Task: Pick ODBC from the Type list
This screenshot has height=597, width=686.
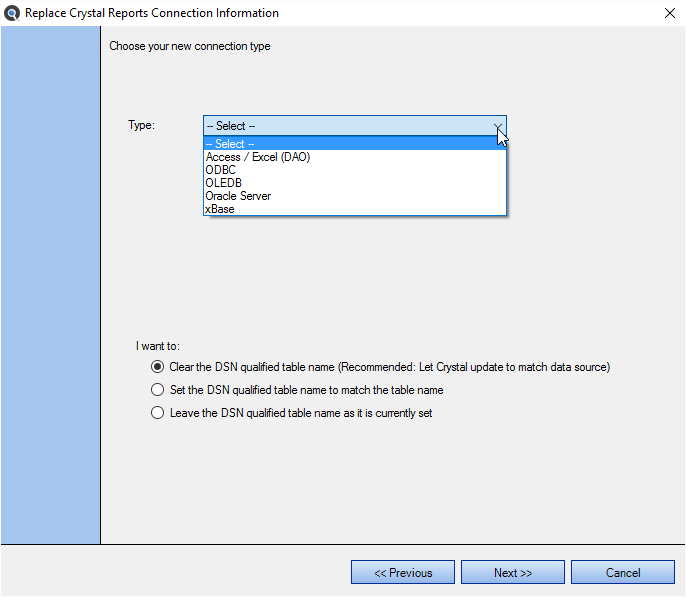Action: coord(355,170)
